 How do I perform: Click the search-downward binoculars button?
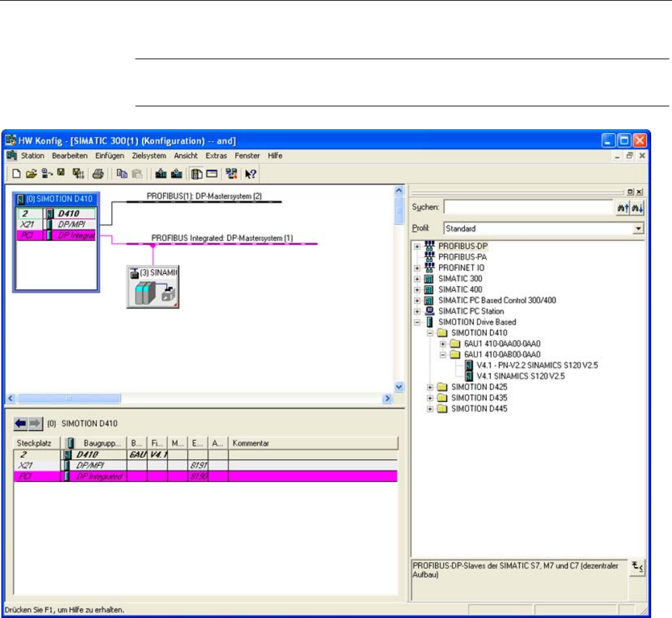637,208
